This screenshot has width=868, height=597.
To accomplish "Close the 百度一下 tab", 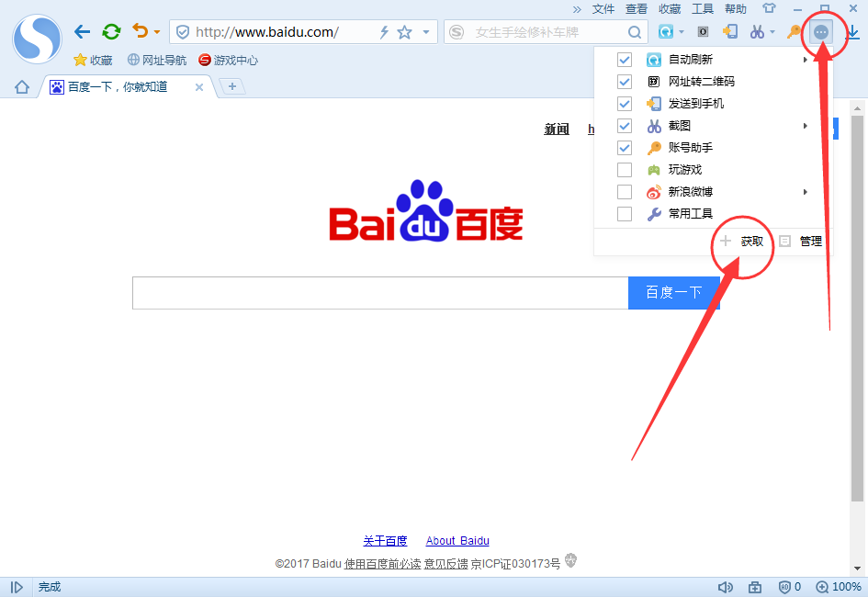I will 199,87.
